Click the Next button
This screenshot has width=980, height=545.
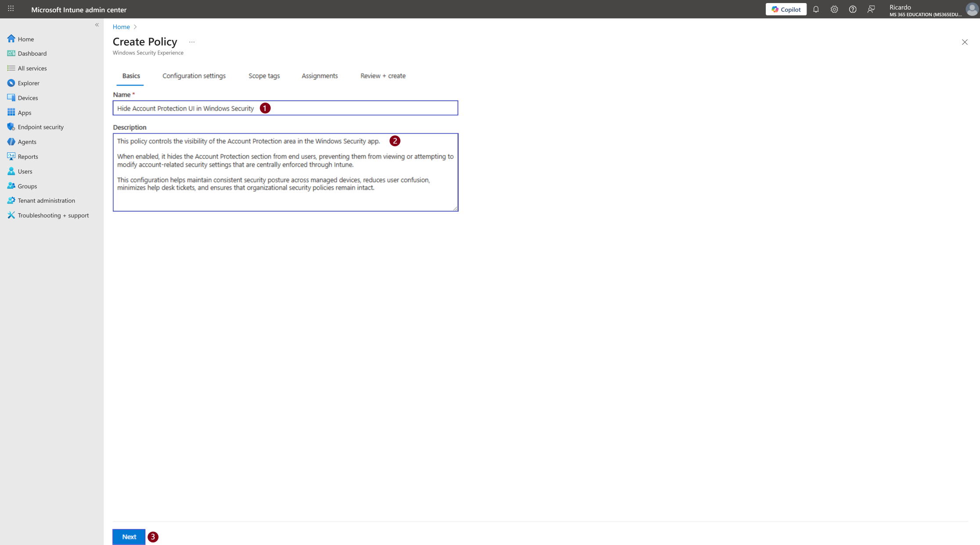tap(129, 537)
